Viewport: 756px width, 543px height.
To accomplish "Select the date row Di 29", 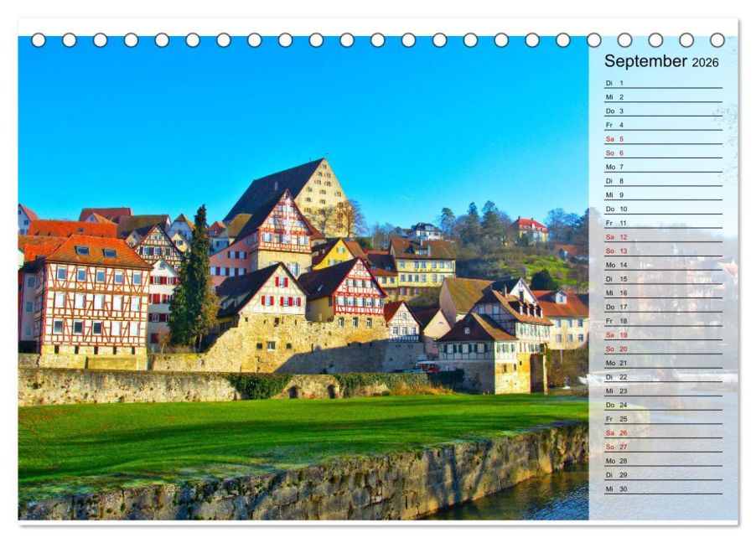I will (x=664, y=474).
